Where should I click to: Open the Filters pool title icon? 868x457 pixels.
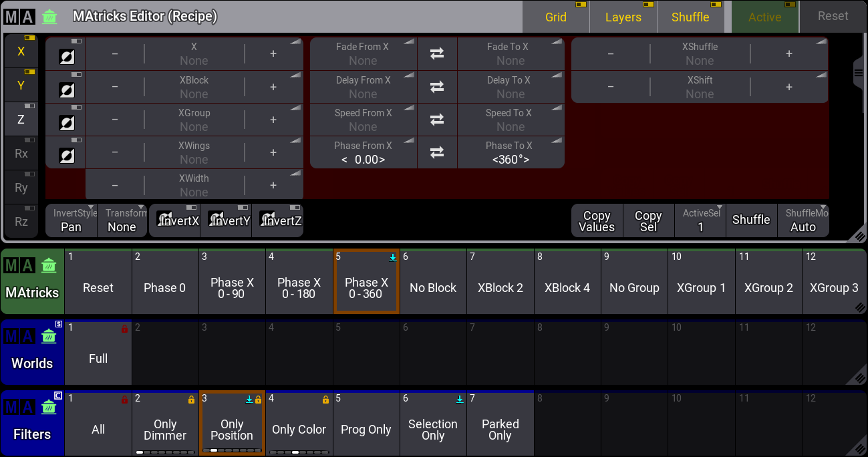pyautogui.click(x=32, y=423)
